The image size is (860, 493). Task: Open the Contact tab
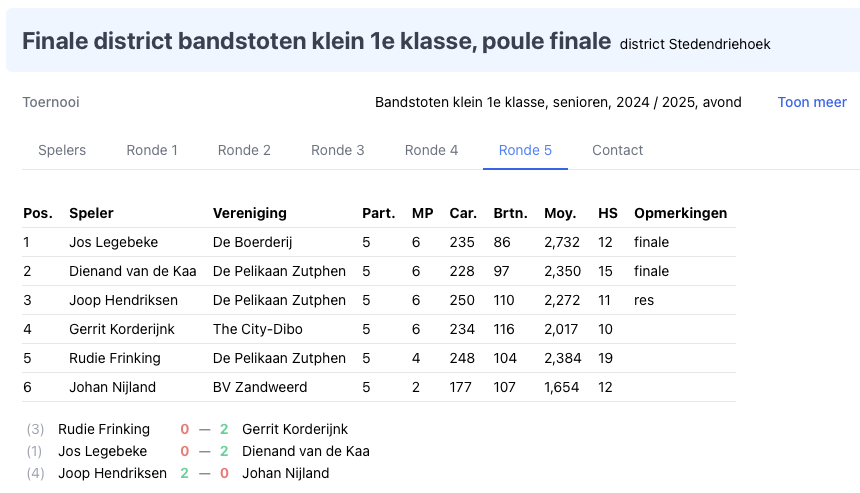click(617, 150)
